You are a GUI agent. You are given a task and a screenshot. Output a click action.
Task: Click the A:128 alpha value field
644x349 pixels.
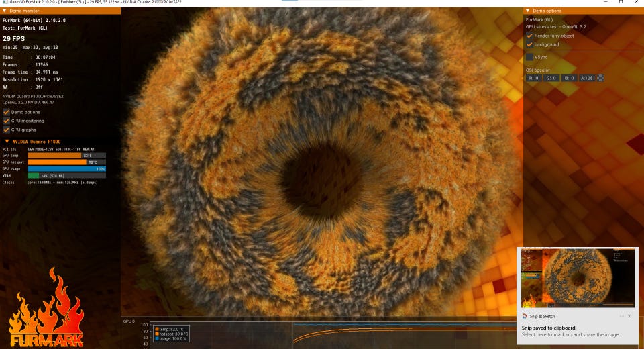586,78
